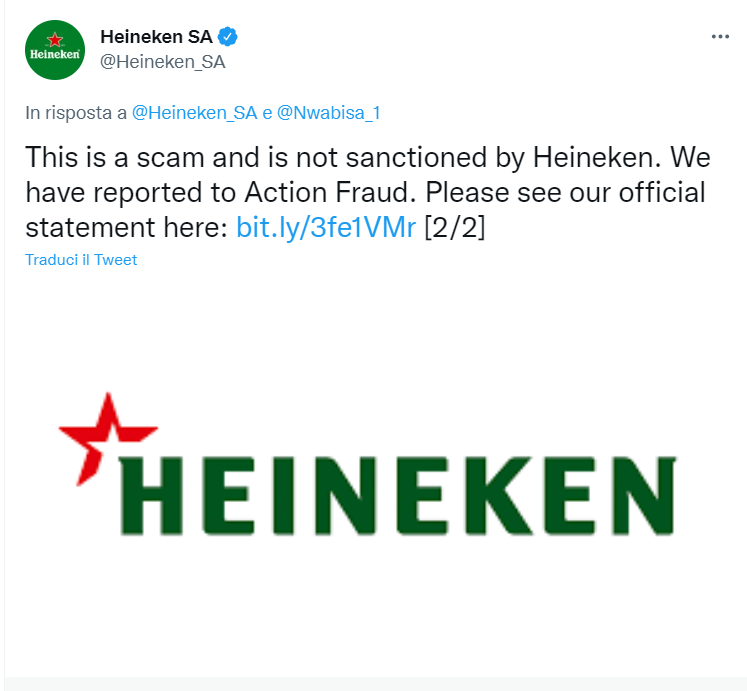Open the Heineken SA display name

156,37
